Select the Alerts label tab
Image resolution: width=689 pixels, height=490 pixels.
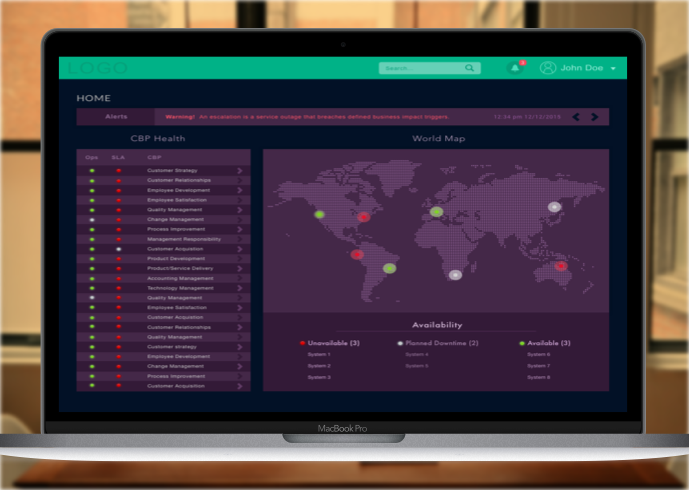point(116,116)
